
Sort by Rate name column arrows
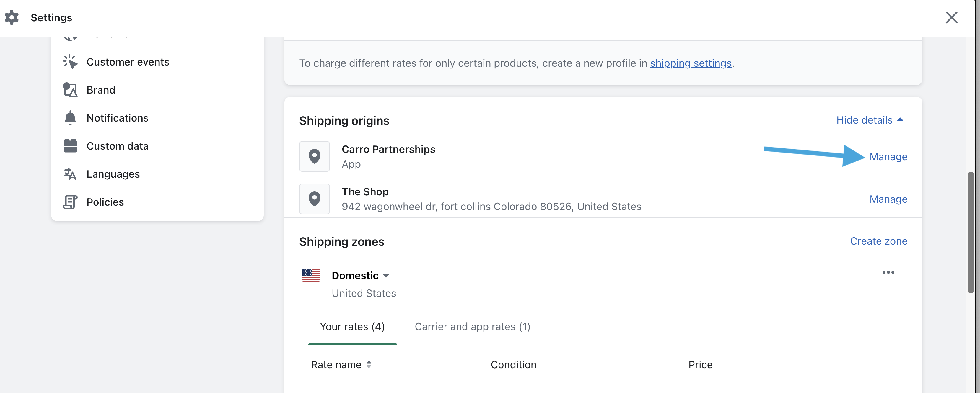(369, 364)
